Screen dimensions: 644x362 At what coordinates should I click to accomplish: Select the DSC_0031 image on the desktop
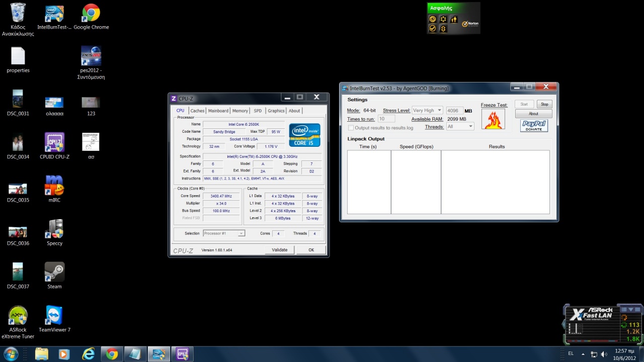click(x=18, y=103)
